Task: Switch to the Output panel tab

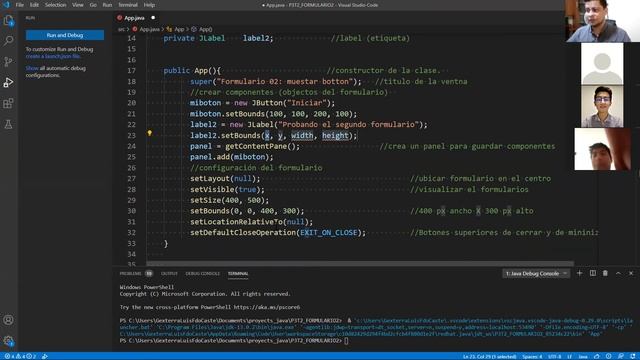Action: pos(169,273)
